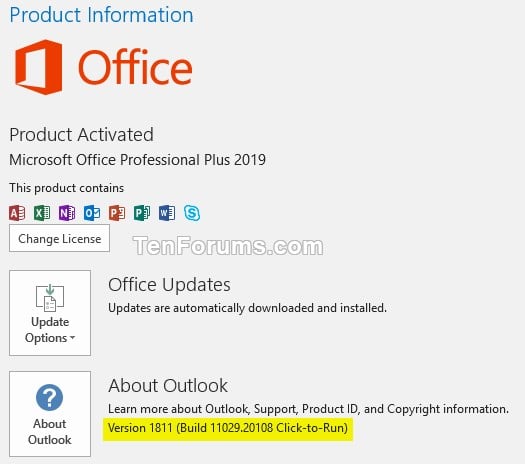Click the Word app icon

click(167, 213)
